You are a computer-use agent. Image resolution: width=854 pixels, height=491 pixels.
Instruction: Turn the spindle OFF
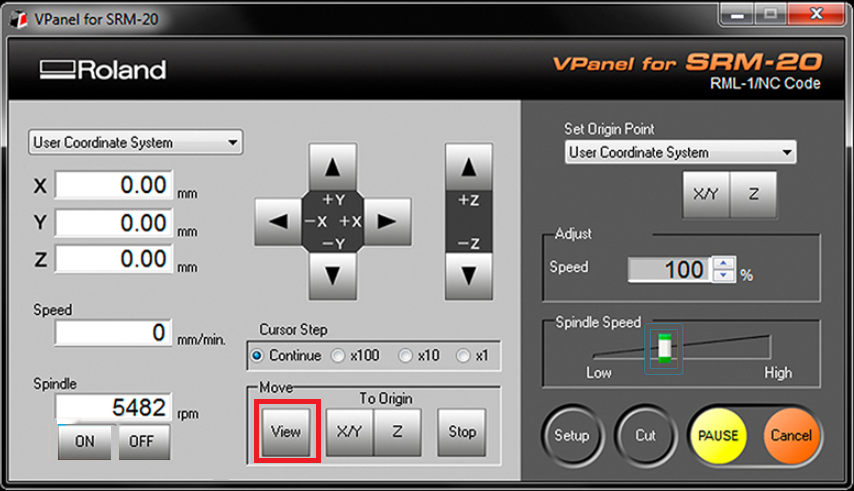click(x=142, y=441)
